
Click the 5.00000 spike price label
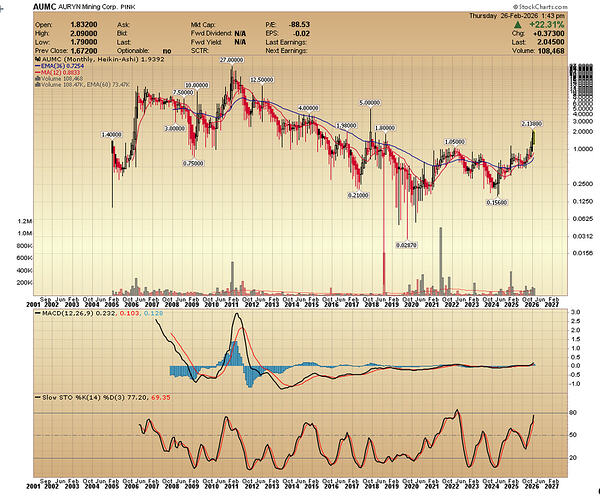pyautogui.click(x=370, y=103)
